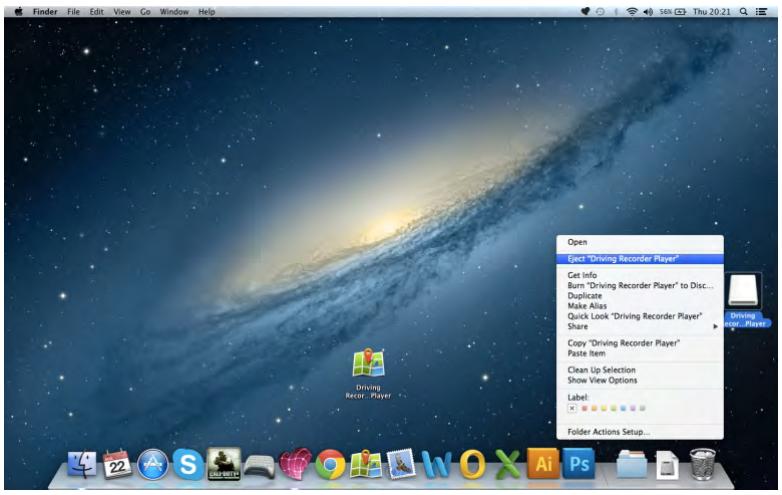Launch Microsoft Outlook from the Dock
The width and height of the screenshot is (782, 495).
coord(472,465)
